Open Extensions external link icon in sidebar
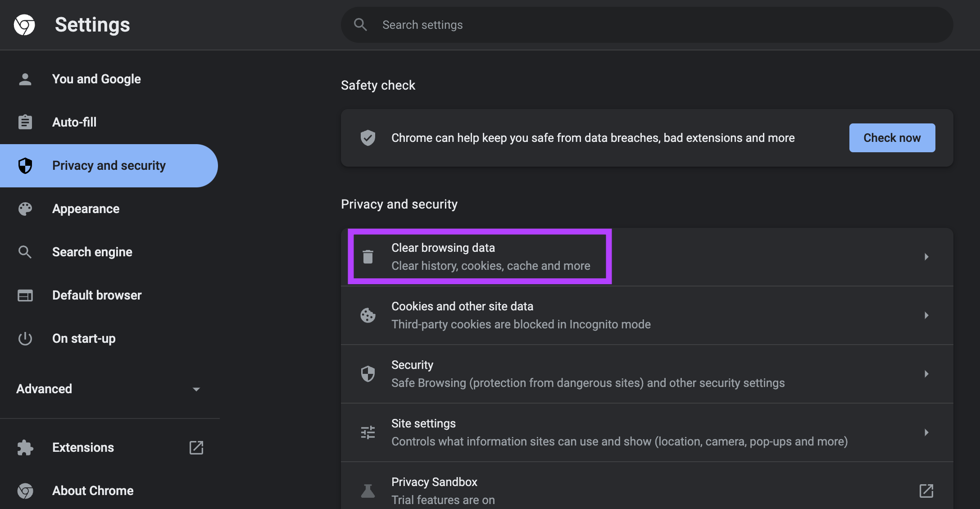Image resolution: width=980 pixels, height=509 pixels. click(196, 448)
